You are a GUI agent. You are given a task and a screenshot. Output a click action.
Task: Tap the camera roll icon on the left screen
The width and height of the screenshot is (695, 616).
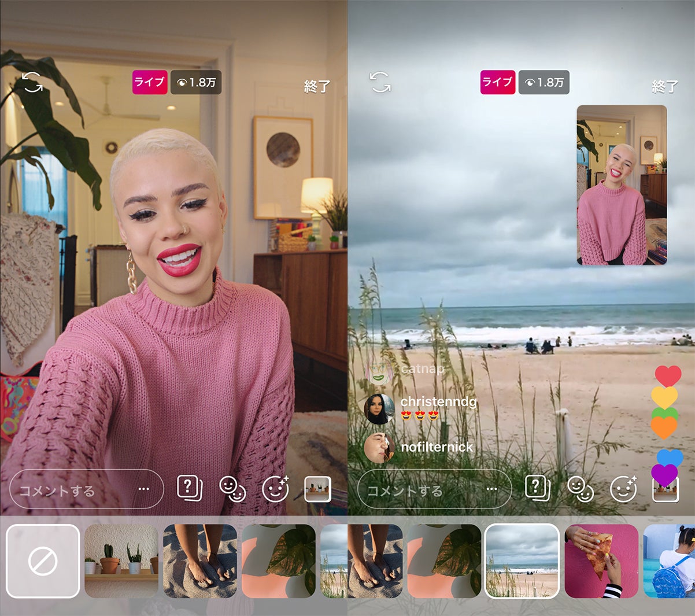click(317, 489)
